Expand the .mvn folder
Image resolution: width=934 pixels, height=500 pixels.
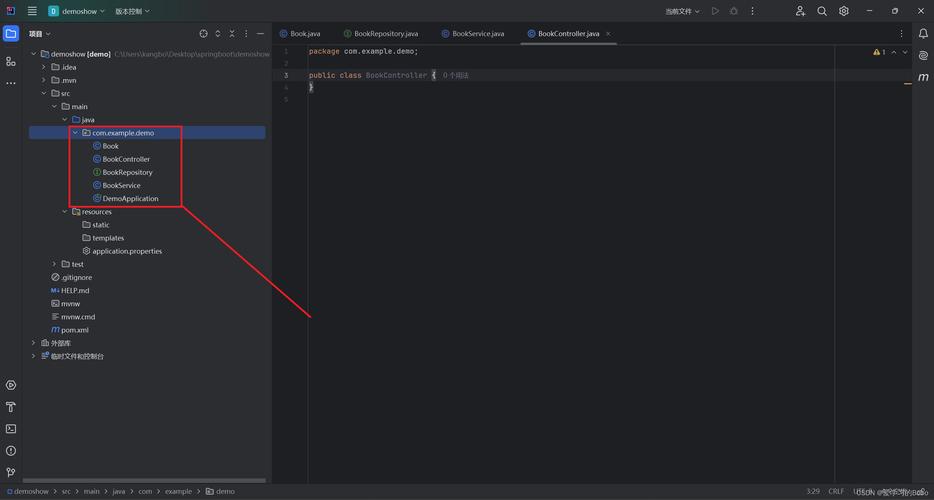point(43,80)
